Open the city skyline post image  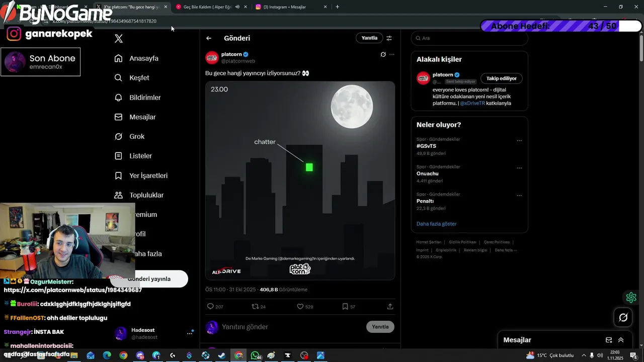(x=300, y=180)
